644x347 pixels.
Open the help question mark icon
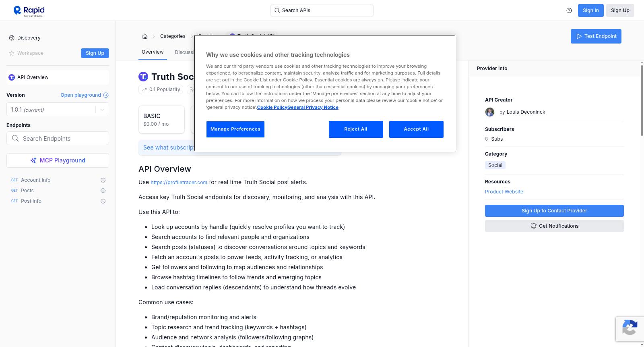coord(569,10)
